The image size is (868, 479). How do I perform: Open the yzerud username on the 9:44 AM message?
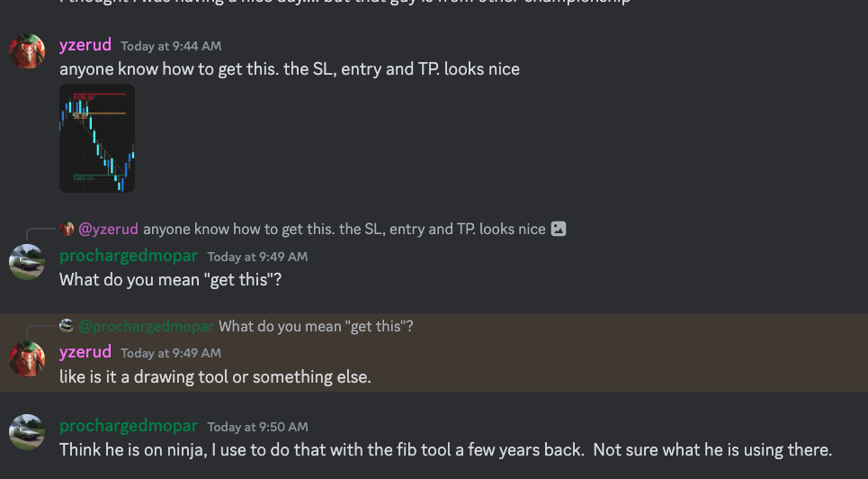point(85,45)
